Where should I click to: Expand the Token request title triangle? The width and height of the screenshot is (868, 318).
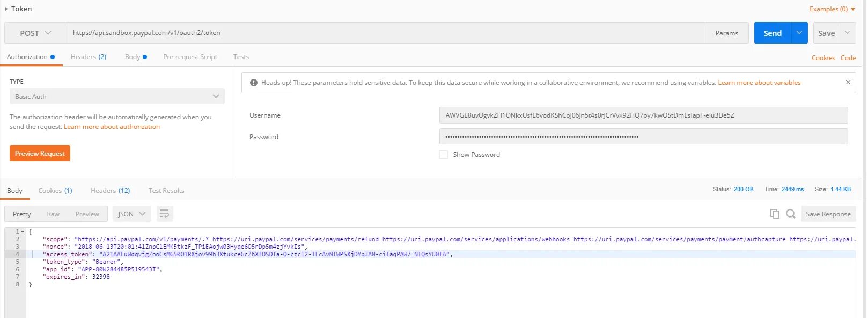6,9
